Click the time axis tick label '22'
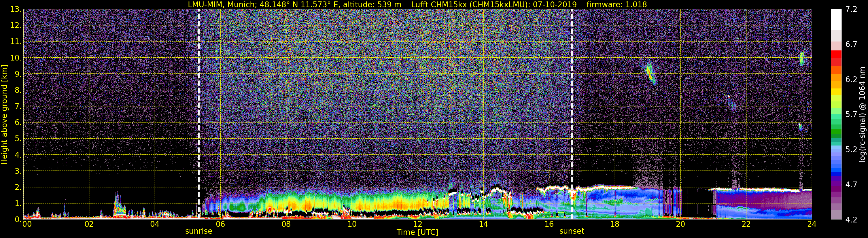This screenshot has height=238, width=868. [x=746, y=224]
